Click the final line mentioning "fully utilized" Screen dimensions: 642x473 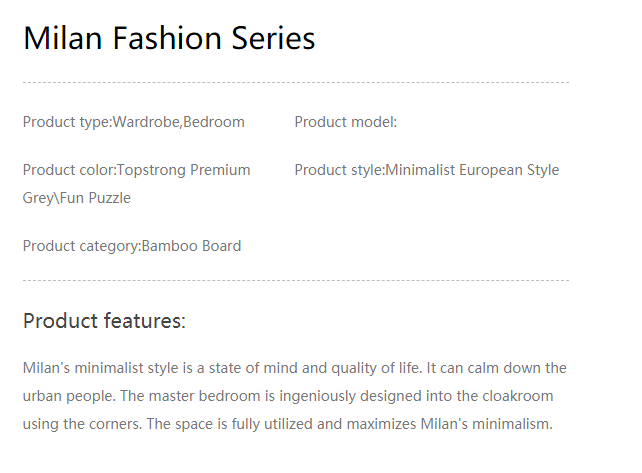coord(287,424)
